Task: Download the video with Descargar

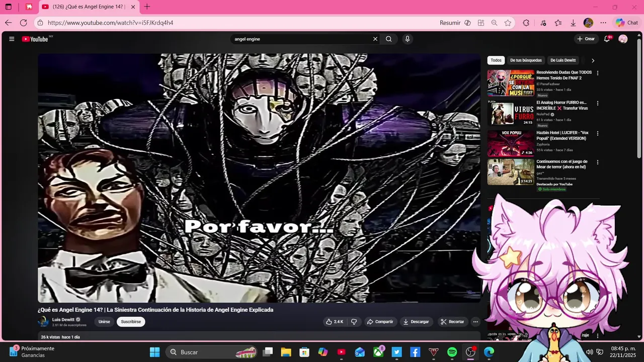Action: click(x=416, y=322)
